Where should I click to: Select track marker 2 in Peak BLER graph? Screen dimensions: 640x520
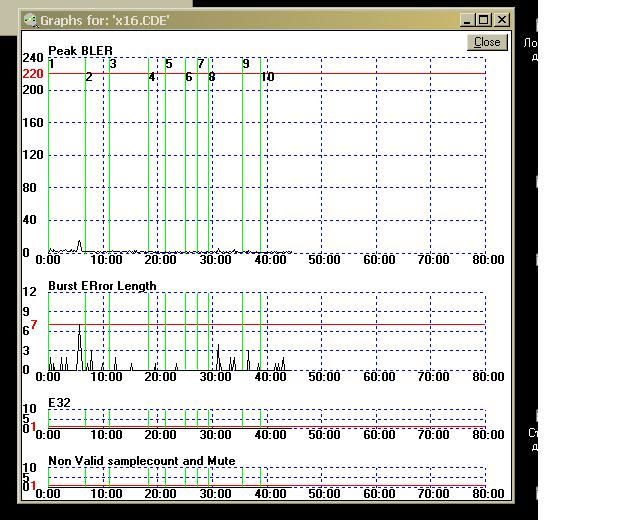tap(89, 77)
